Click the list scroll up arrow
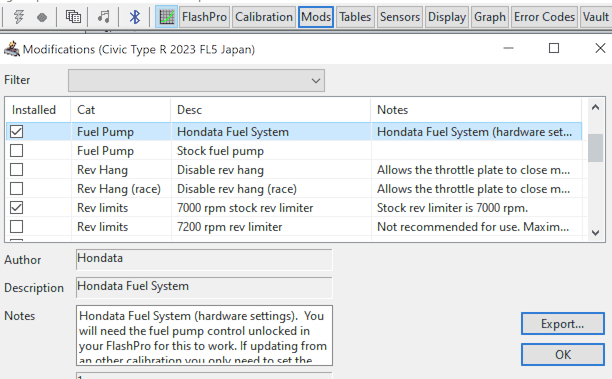The height and width of the screenshot is (379, 612). click(595, 107)
